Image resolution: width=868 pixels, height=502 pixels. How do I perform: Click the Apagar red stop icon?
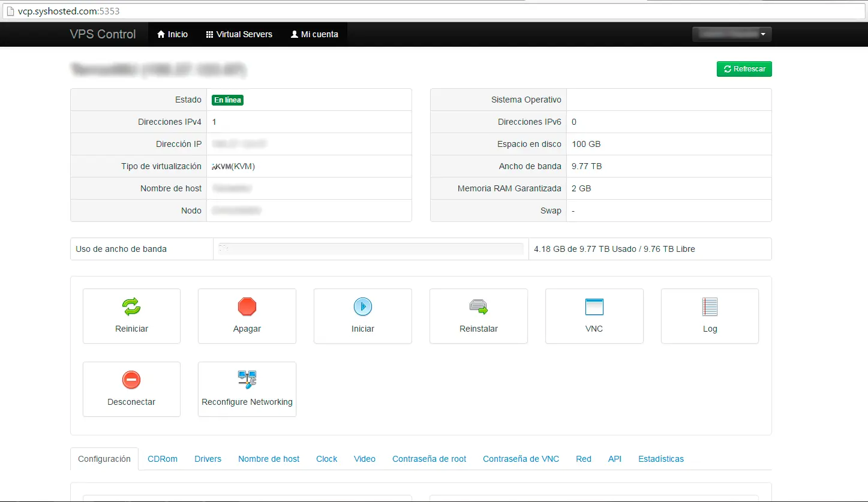pos(247,307)
